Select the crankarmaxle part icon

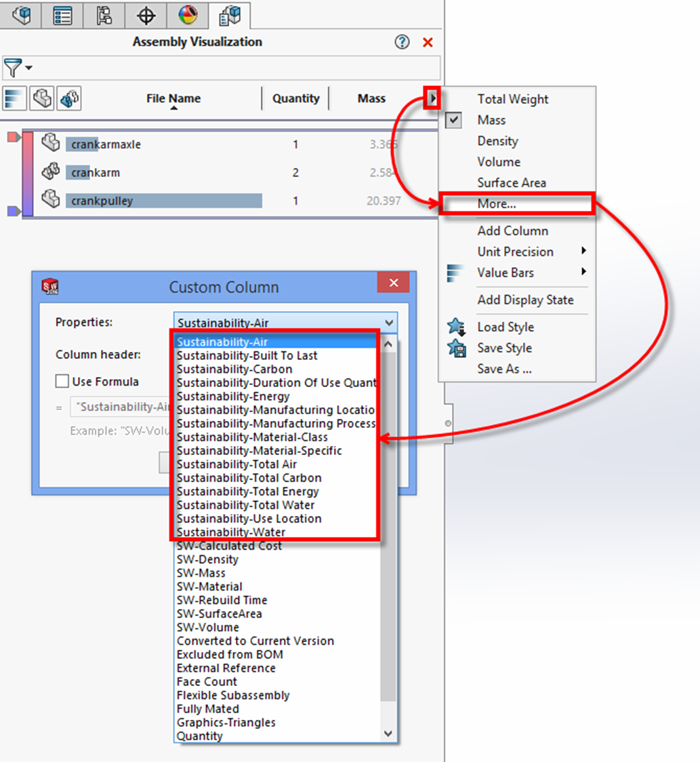click(x=51, y=143)
